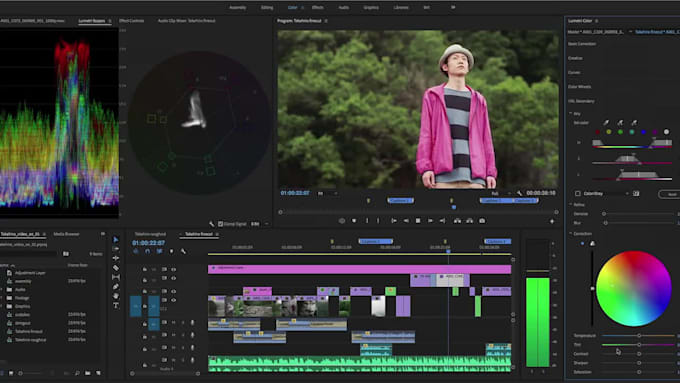Click New Bin folder icon in Project panel
The width and height of the screenshot is (680, 383).
tap(88, 373)
